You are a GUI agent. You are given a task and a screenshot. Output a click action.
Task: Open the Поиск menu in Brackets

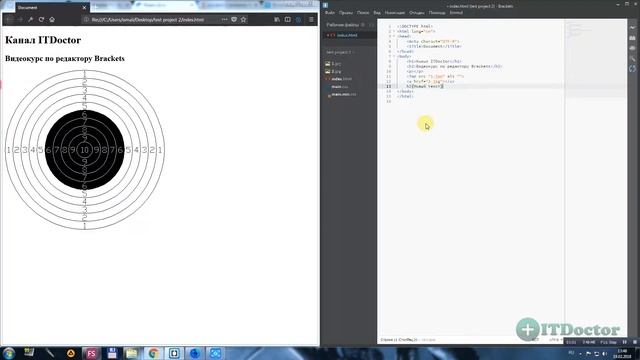click(x=363, y=13)
